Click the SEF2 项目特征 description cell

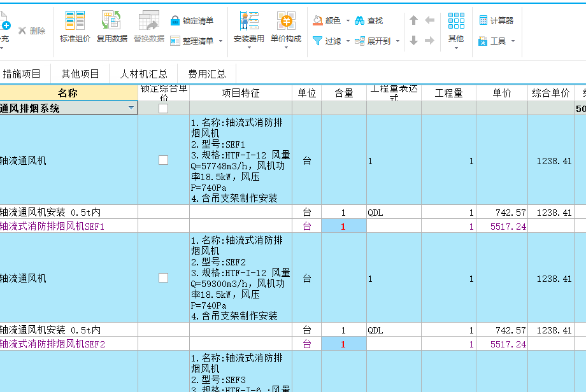click(241, 277)
